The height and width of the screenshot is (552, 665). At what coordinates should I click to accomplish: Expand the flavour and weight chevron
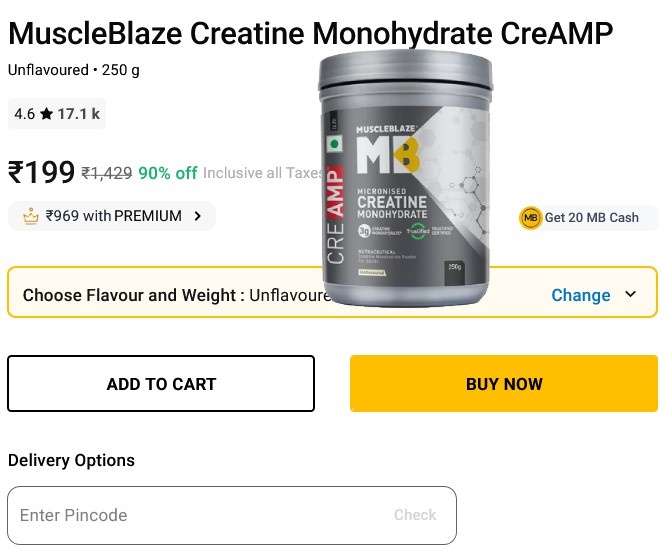pos(630,294)
